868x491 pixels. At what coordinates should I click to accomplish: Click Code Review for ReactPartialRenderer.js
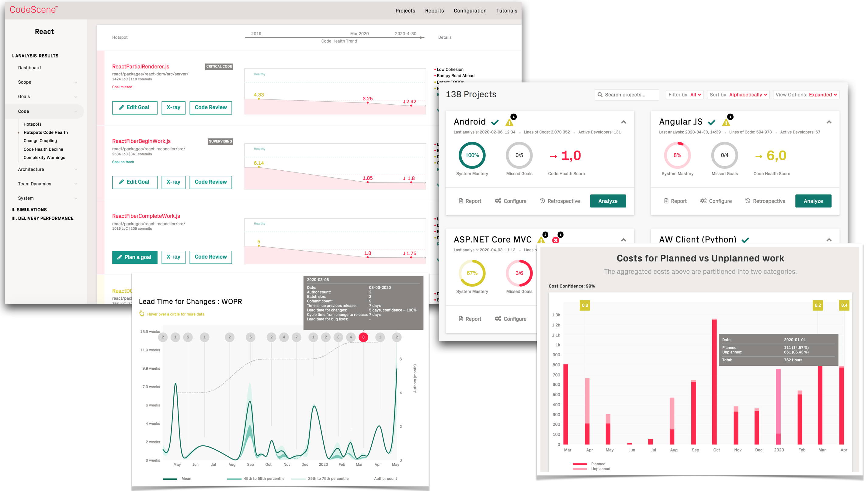pos(211,108)
